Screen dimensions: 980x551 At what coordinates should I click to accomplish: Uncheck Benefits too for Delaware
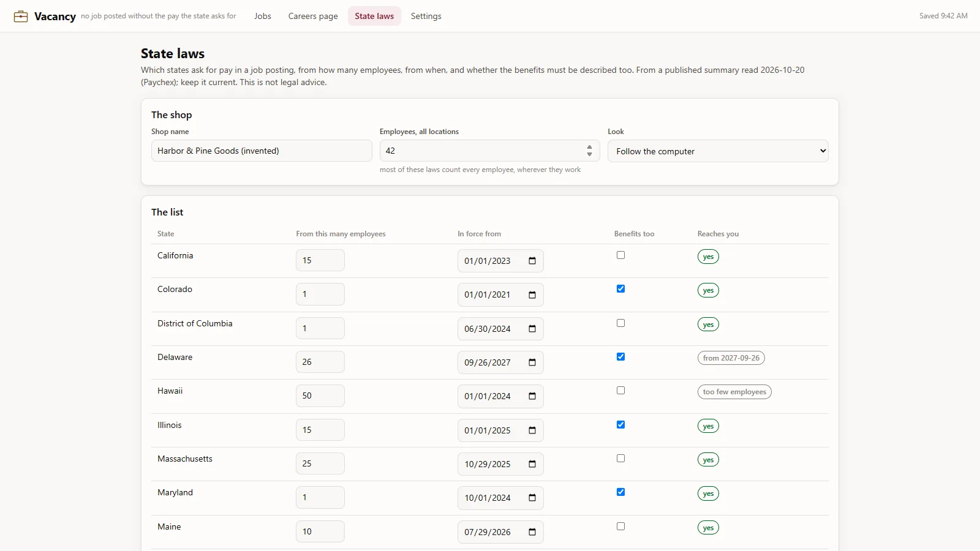620,357
